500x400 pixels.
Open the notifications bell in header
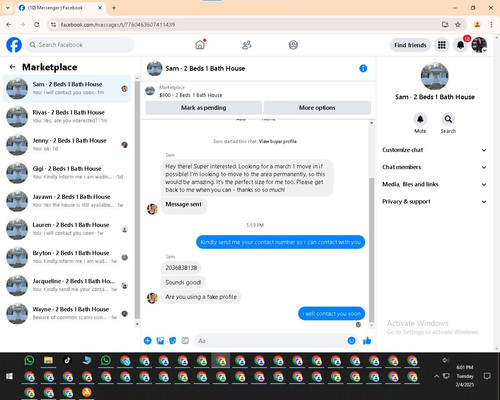(460, 45)
